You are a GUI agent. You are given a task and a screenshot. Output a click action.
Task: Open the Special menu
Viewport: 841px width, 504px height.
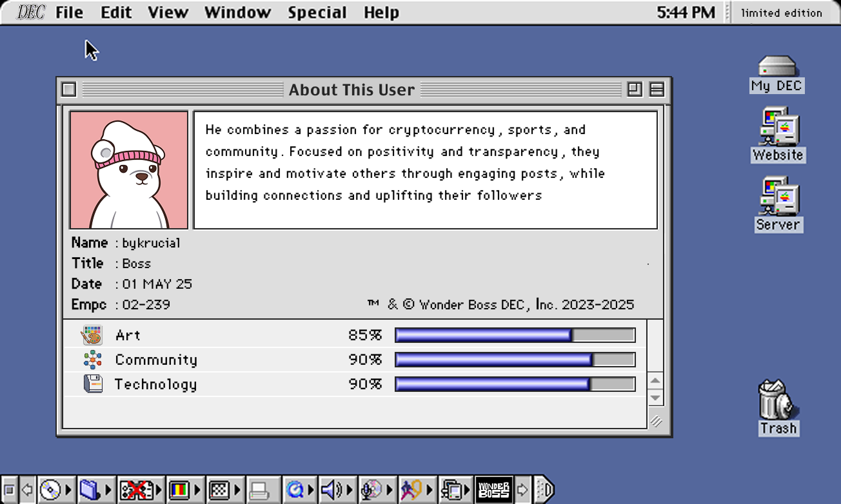[317, 12]
